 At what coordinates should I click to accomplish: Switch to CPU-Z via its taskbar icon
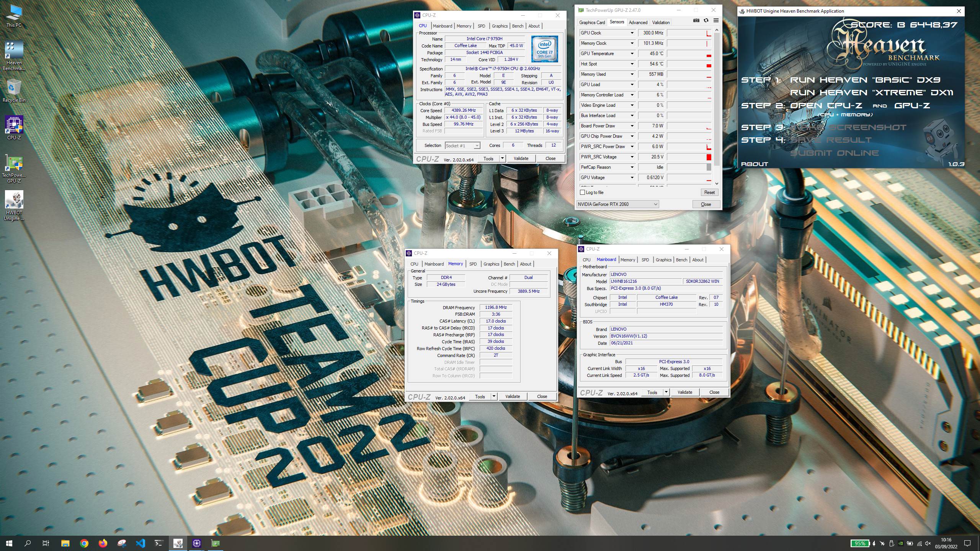point(197,543)
